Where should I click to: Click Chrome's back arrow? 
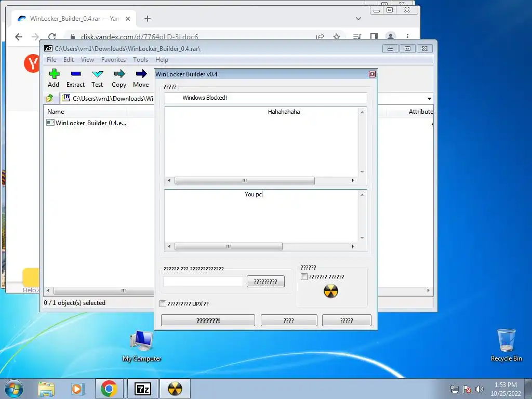point(19,37)
